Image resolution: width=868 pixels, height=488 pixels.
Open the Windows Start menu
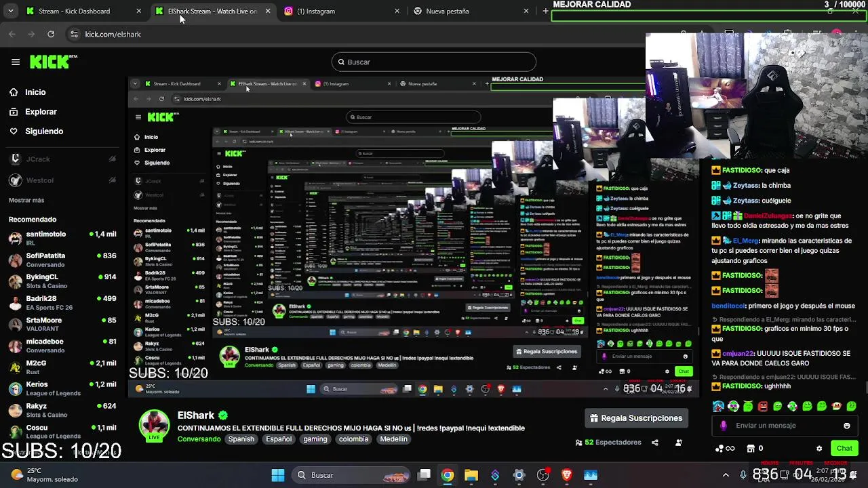278,475
